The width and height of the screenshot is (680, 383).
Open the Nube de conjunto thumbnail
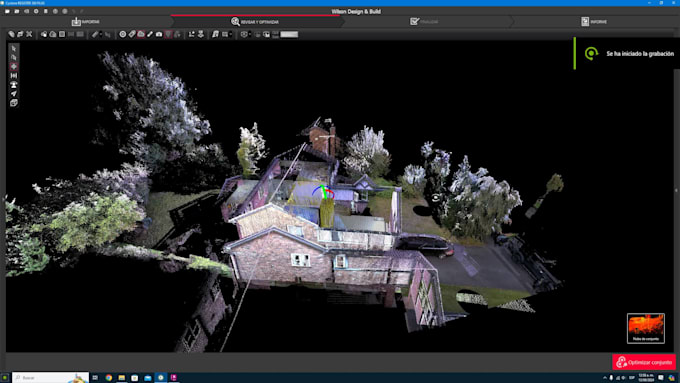pos(645,328)
